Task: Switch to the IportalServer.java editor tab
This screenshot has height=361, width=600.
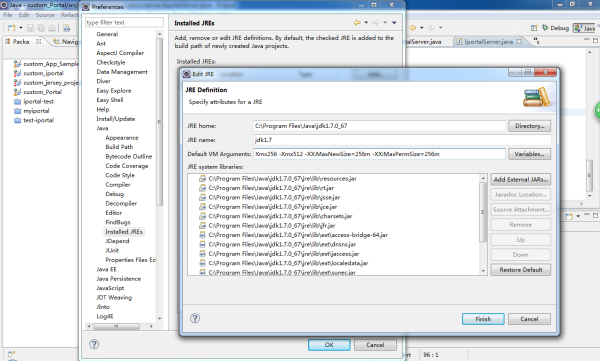Action: pyautogui.click(x=489, y=41)
